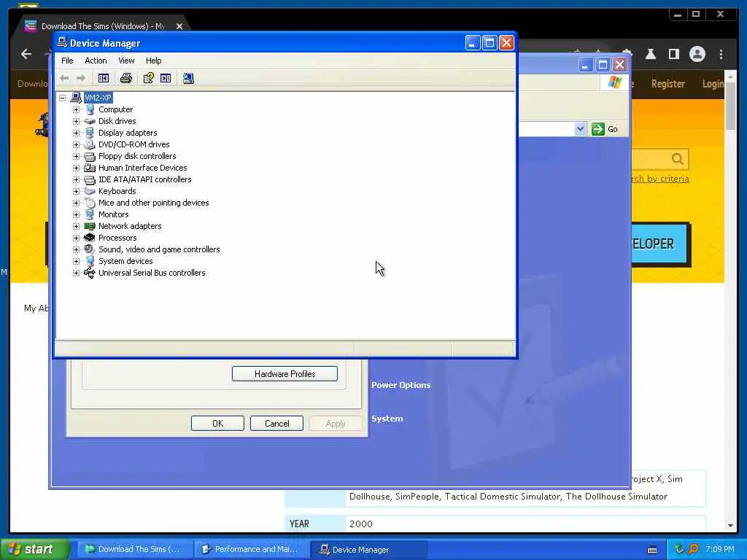Screen dimensions: 747x560
Task: Select the Keyboards tree item label
Action: coord(117,191)
